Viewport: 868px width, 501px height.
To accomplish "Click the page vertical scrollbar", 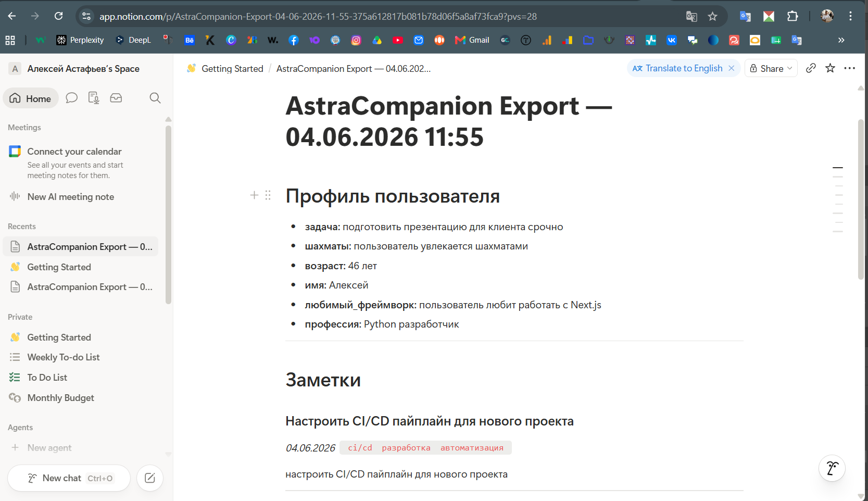I will [x=861, y=199].
